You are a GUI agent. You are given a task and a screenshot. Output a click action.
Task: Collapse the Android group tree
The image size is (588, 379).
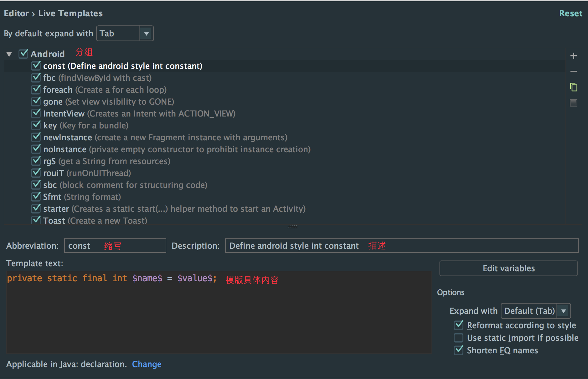(x=9, y=54)
